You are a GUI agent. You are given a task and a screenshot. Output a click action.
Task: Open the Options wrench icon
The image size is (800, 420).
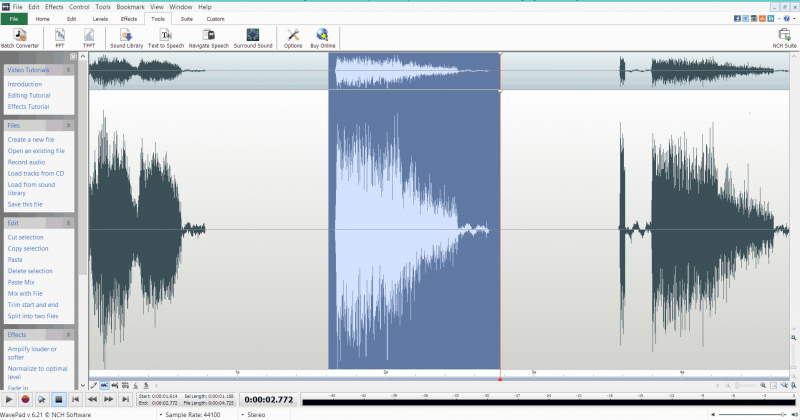click(x=293, y=38)
